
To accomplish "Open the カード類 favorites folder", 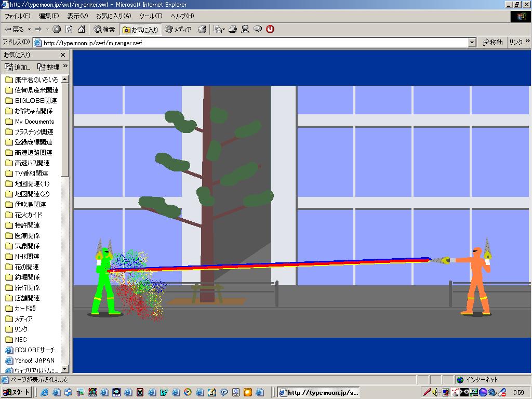I will pyautogui.click(x=21, y=309).
